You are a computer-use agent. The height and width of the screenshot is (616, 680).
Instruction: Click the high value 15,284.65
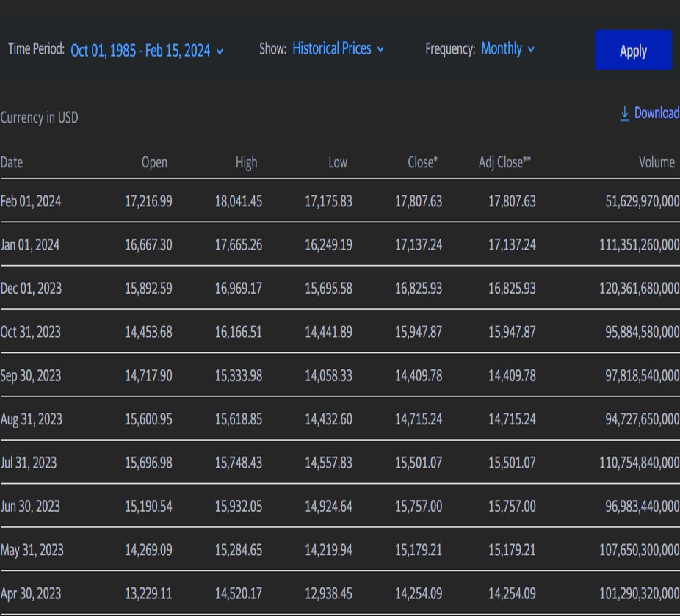(239, 550)
